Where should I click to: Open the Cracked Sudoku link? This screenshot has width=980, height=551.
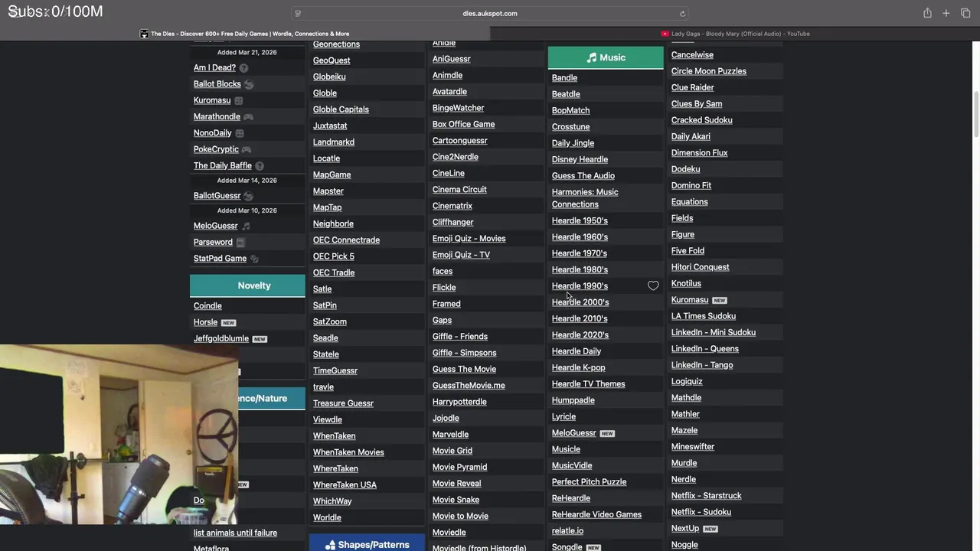[x=701, y=120]
